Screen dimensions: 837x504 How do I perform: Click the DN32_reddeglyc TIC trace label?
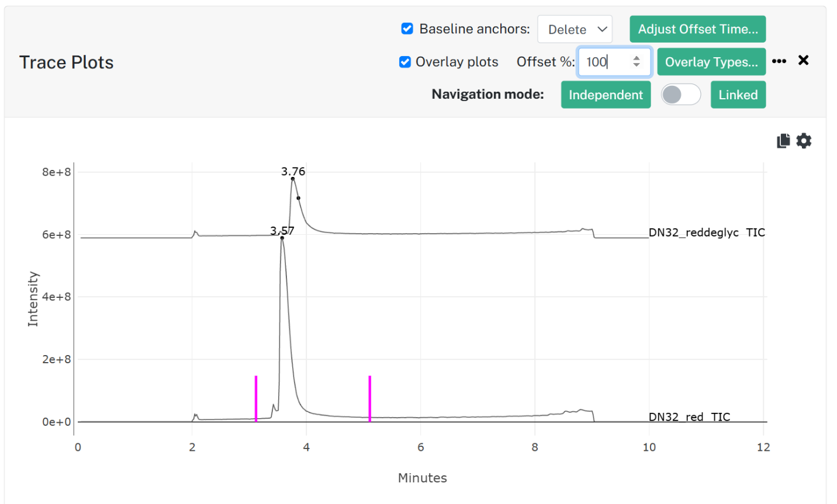pyautogui.click(x=707, y=232)
